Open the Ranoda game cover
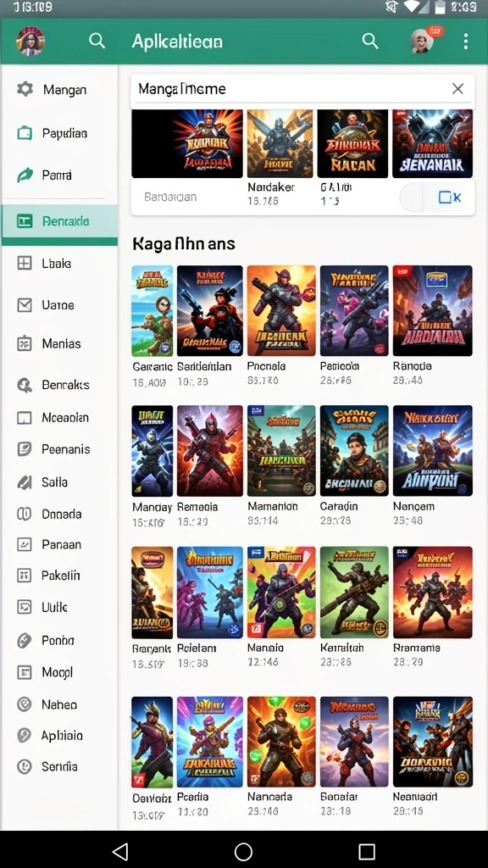 [433, 310]
